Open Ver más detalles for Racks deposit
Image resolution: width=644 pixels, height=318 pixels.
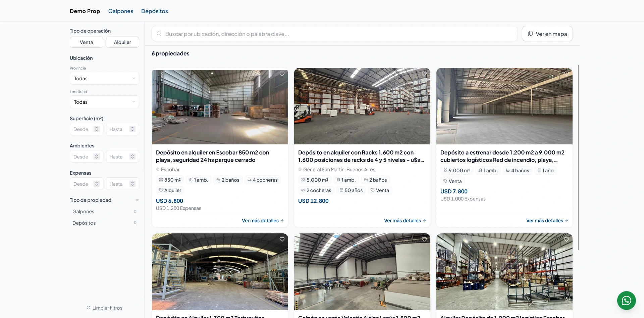(x=405, y=221)
